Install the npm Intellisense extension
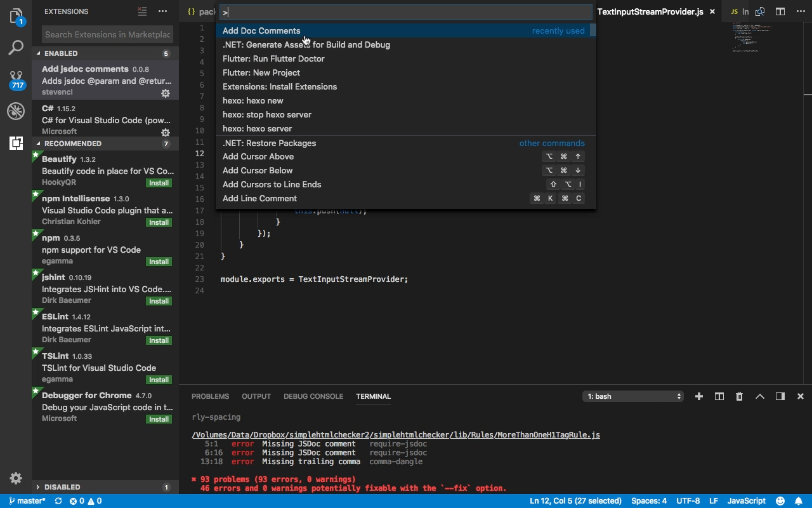This screenshot has height=508, width=812. click(x=159, y=222)
